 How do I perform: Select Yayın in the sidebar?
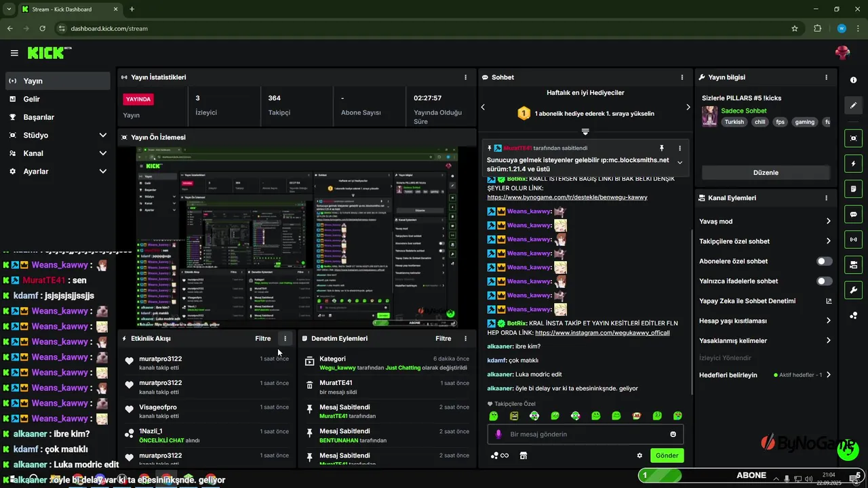tap(58, 81)
